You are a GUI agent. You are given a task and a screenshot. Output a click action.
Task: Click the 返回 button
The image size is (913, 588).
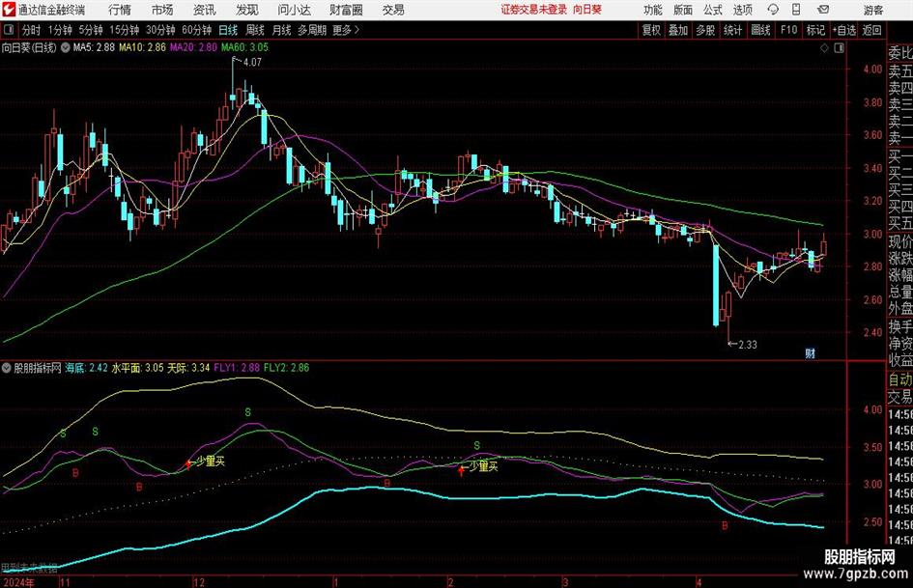click(x=871, y=30)
